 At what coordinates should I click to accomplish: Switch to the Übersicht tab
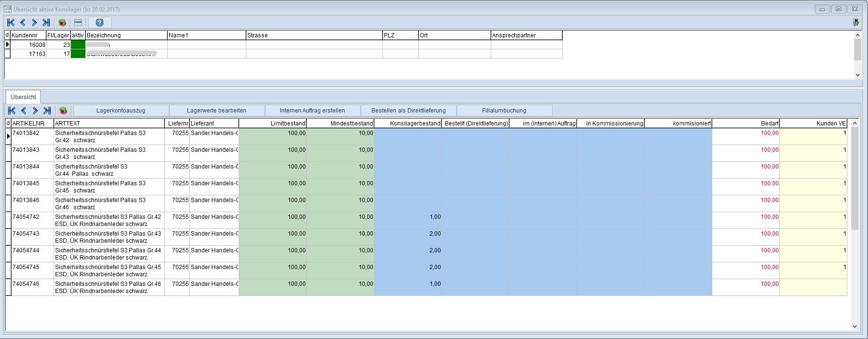(x=23, y=97)
